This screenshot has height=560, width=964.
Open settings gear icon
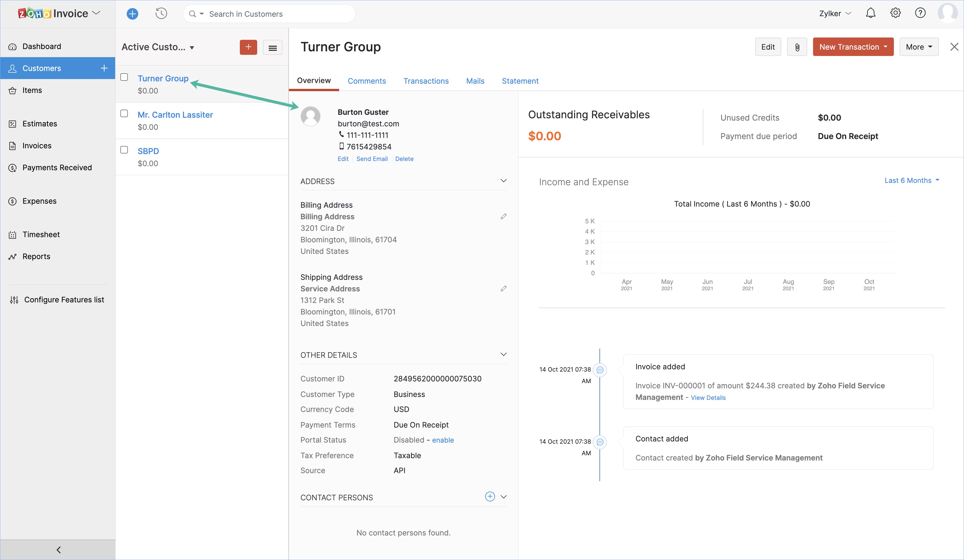pos(895,13)
